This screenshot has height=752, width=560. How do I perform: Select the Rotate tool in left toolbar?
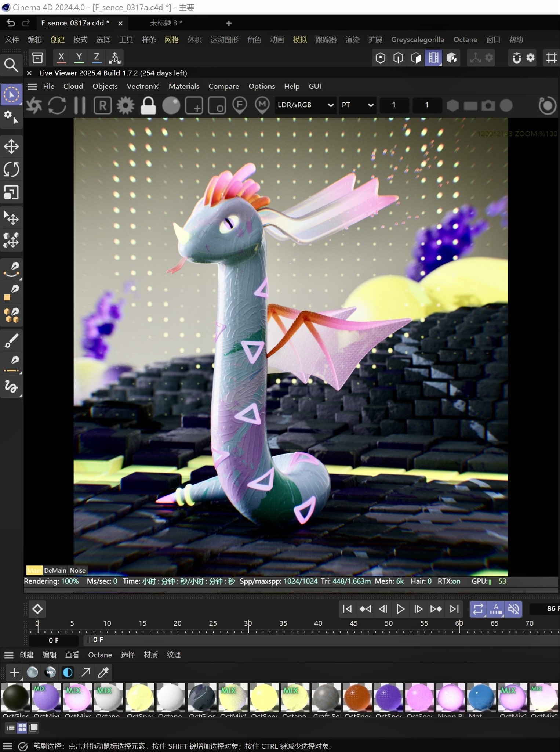click(x=11, y=169)
